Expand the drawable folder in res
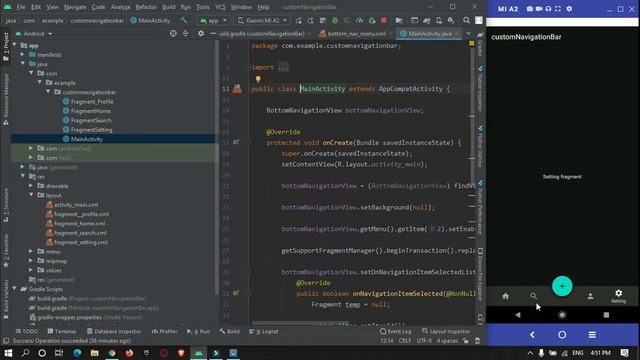This screenshot has height=360, width=640. pyautogui.click(x=31, y=186)
